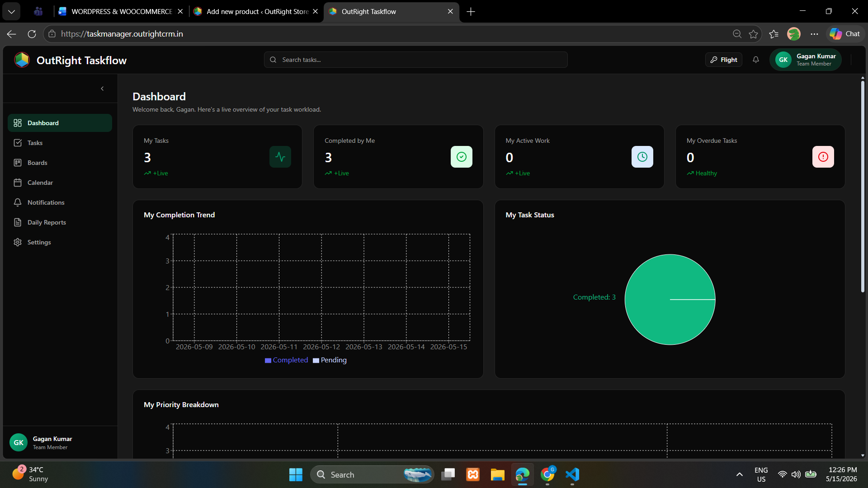The height and width of the screenshot is (488, 868).
Task: Click the Completed: 3 pie label
Action: pos(594,297)
